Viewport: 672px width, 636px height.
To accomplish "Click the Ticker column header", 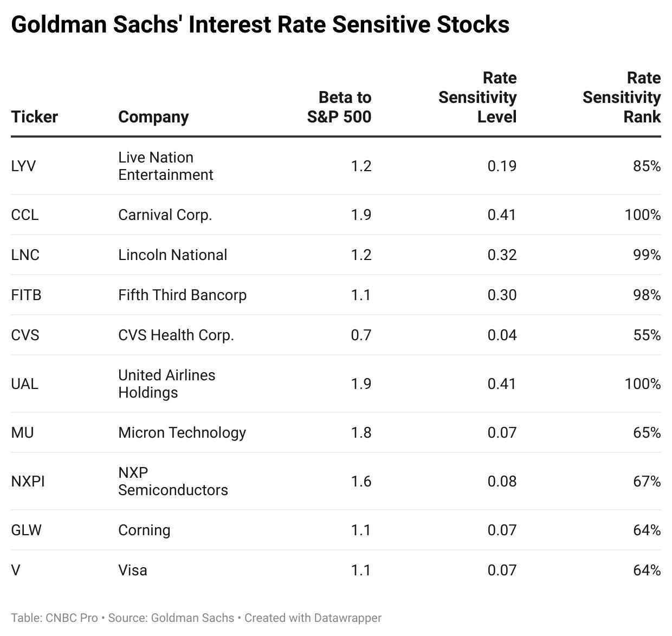I will tap(34, 117).
